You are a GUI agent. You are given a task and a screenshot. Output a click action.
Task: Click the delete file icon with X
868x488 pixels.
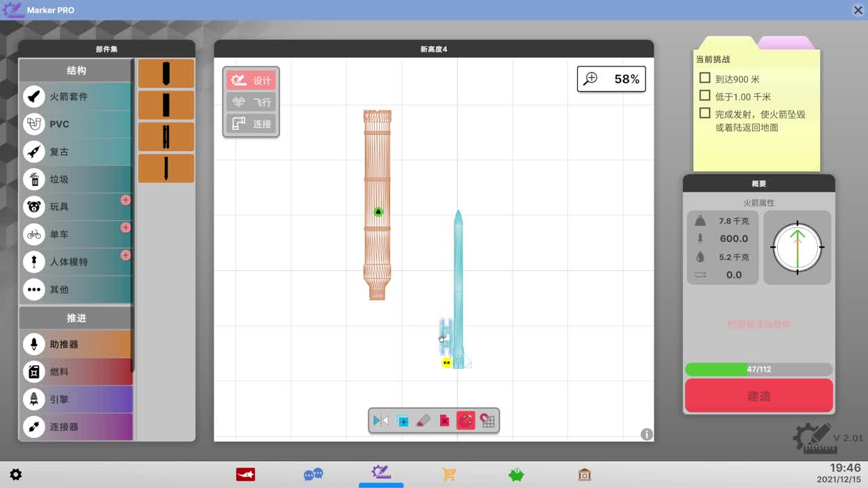(444, 421)
